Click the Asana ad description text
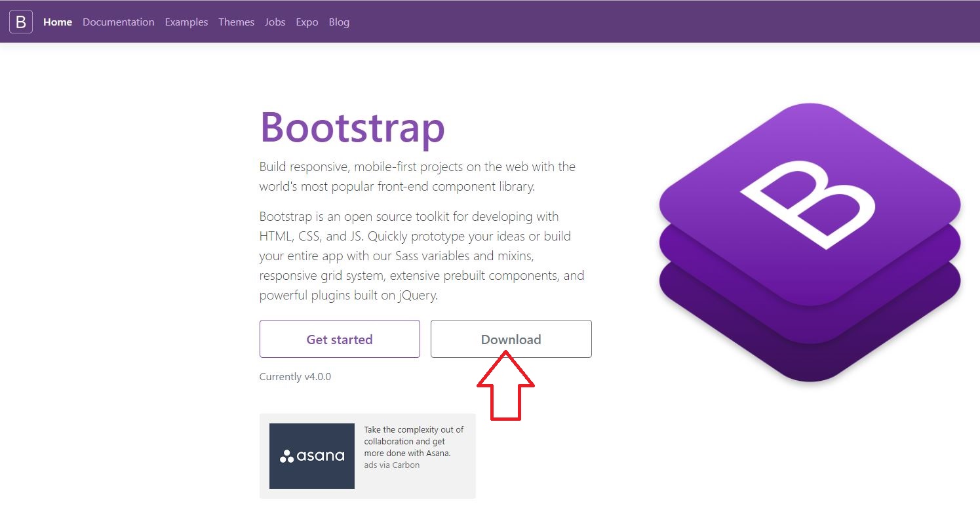Viewport: 980px width, 523px height. pos(414,441)
